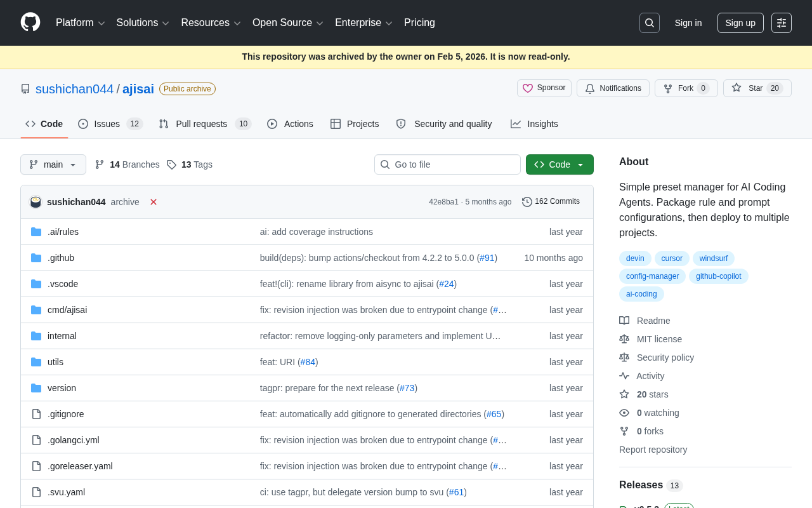Click sushichan044 avatar in latest commit row
The height and width of the screenshot is (508, 812).
point(36,202)
